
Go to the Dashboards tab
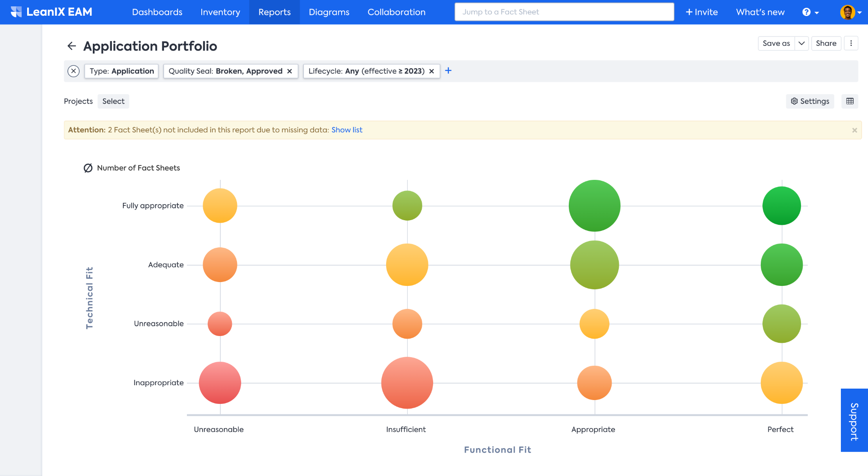(x=157, y=12)
